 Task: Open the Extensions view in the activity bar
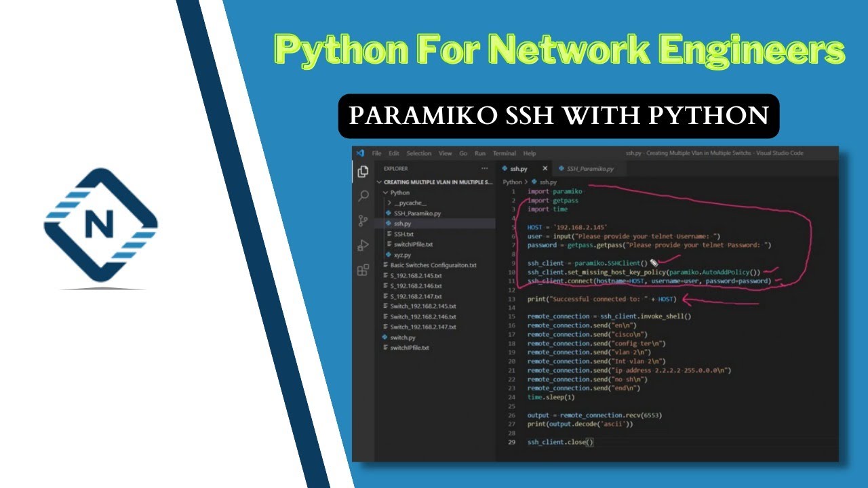363,270
